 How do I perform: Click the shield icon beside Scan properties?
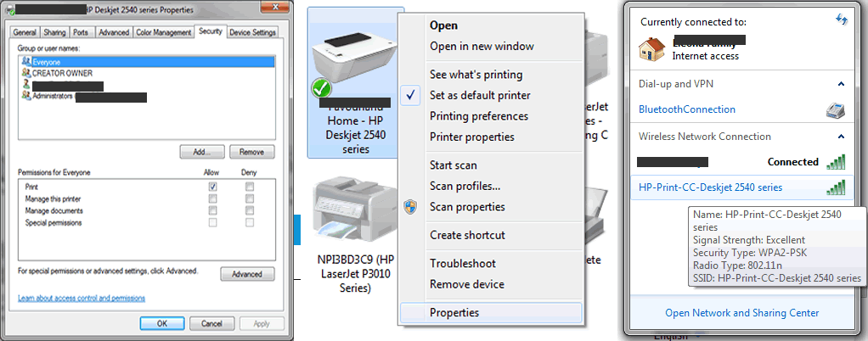pos(410,207)
